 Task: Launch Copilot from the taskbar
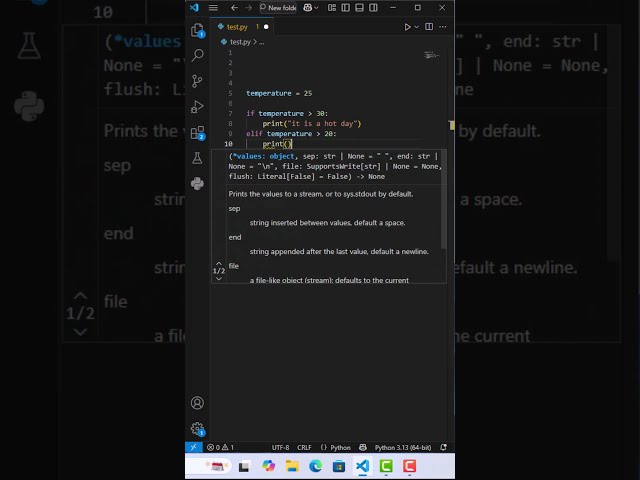click(268, 466)
